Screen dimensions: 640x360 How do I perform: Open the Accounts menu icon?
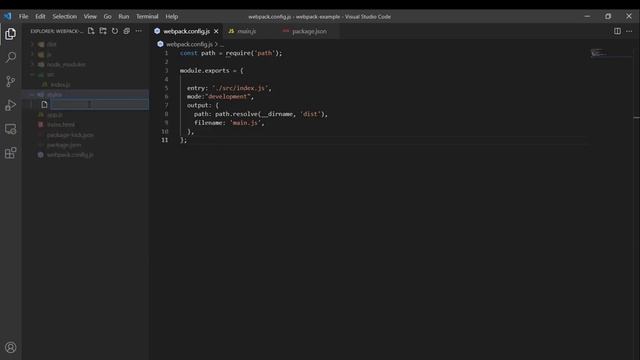(11, 347)
